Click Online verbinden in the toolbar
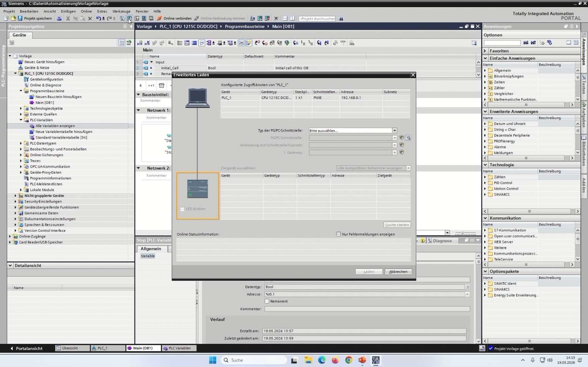Screen dimensions: 588x367 pyautogui.click(x=174, y=18)
